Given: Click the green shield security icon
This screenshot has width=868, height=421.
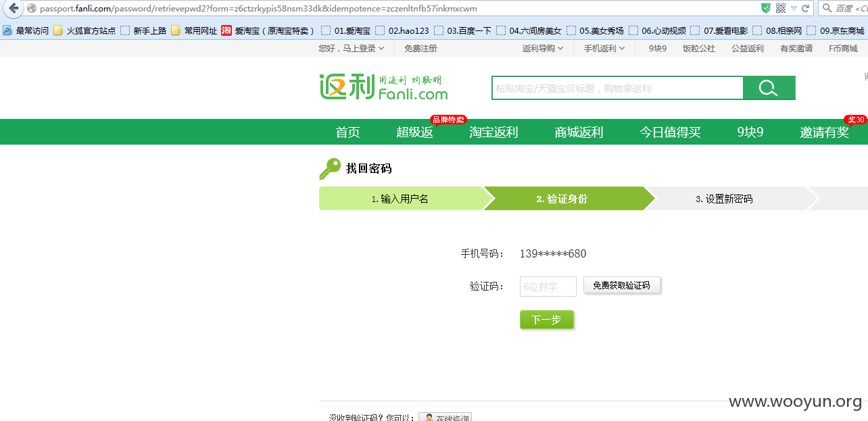Looking at the screenshot, I should [x=765, y=8].
